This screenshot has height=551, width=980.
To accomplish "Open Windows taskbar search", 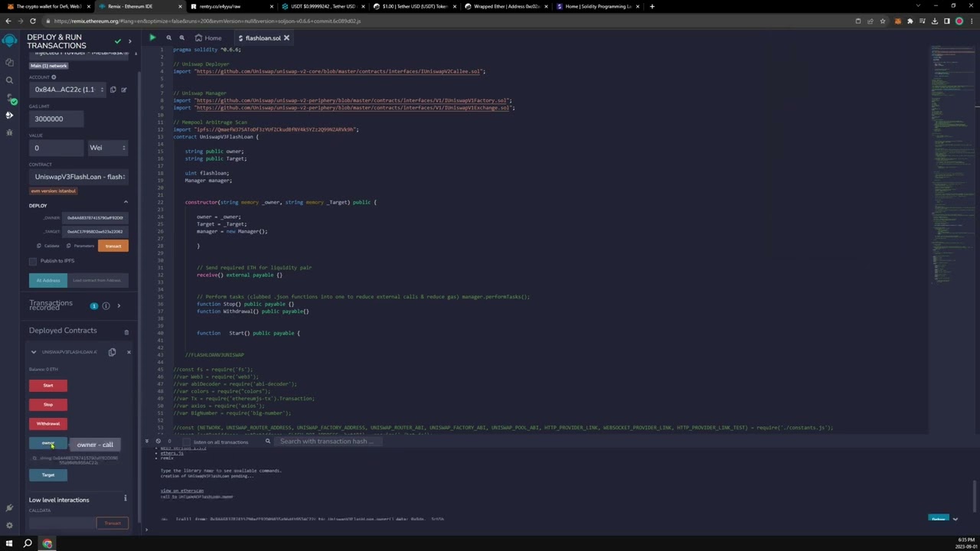I will click(28, 543).
